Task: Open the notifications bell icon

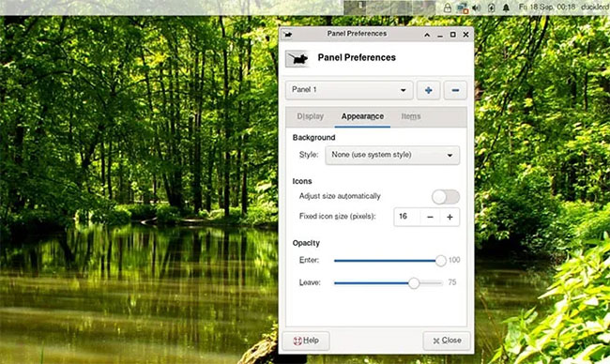Action: click(x=506, y=8)
